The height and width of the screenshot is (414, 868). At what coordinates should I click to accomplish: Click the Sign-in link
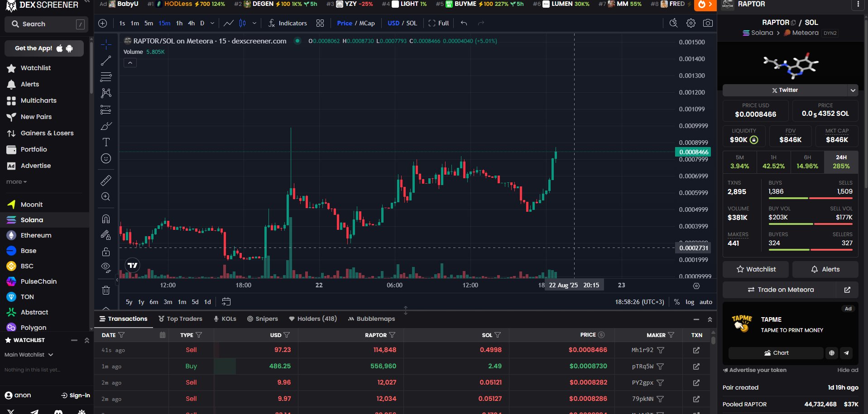76,395
